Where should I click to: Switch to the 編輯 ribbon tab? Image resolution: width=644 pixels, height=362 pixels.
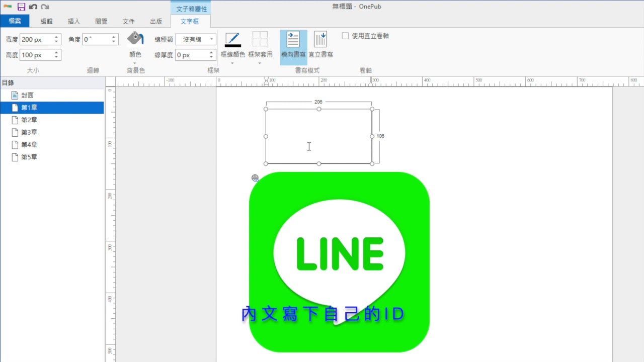46,21
